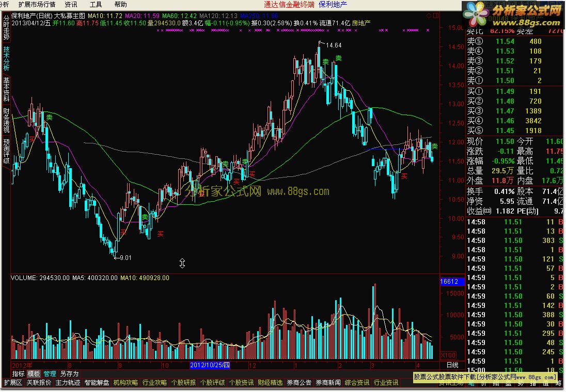Open the 关联报价 bottom tab
566x392 pixels.
39,383
